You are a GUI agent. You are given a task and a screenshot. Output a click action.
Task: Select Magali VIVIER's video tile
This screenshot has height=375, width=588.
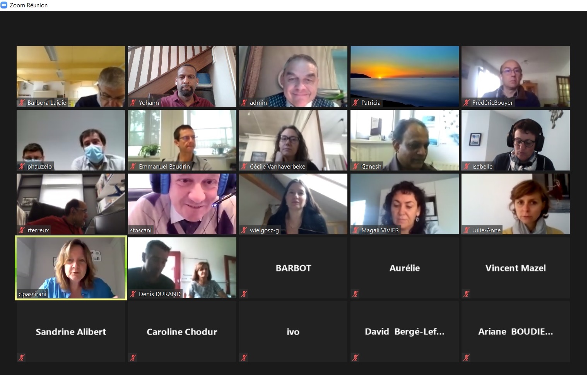pos(405,204)
